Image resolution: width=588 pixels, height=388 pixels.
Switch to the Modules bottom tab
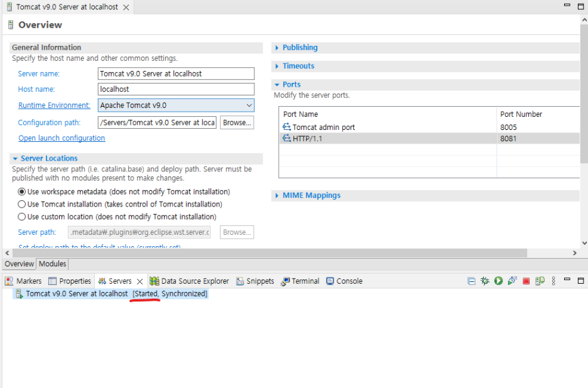point(53,264)
